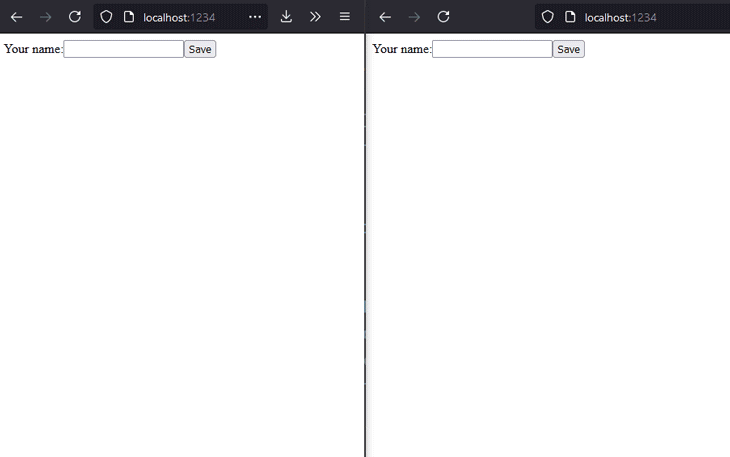The height and width of the screenshot is (457, 730).
Task: Click the 'Your name:' label in left page
Action: (33, 49)
